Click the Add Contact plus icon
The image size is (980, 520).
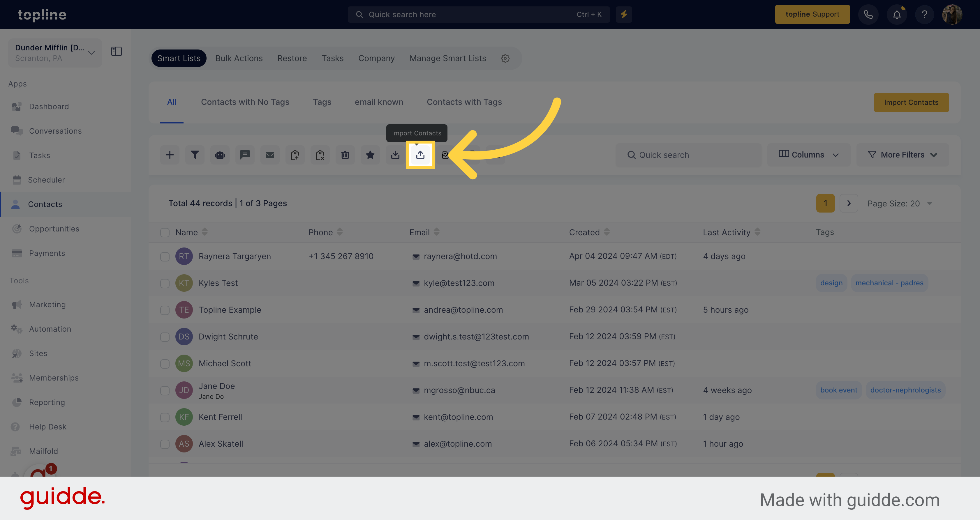point(170,155)
